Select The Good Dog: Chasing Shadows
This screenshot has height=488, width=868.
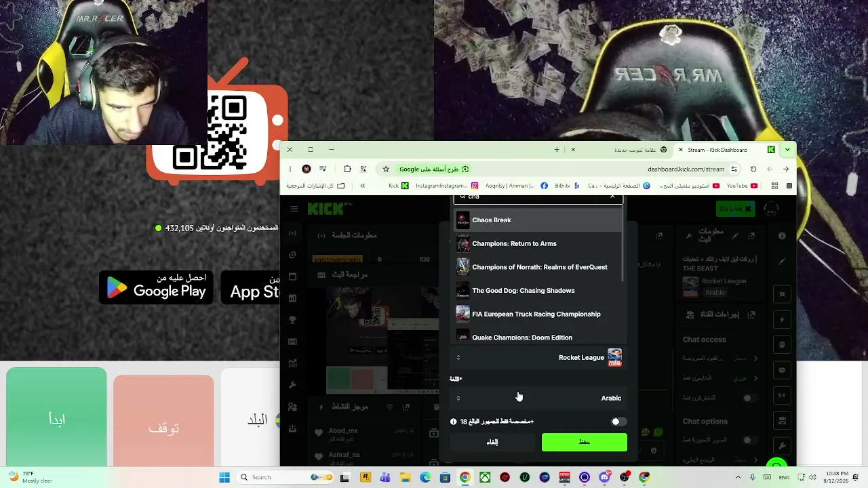pyautogui.click(x=538, y=291)
